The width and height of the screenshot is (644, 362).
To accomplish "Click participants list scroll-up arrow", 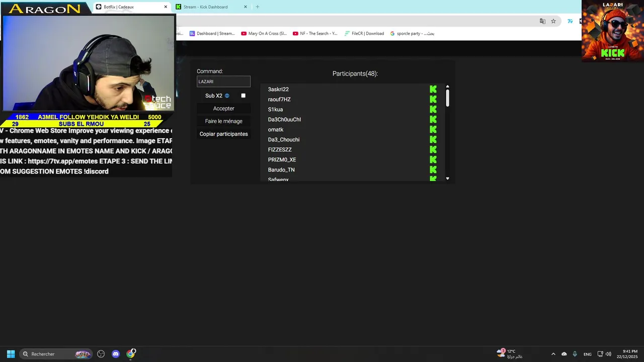I will [x=447, y=86].
